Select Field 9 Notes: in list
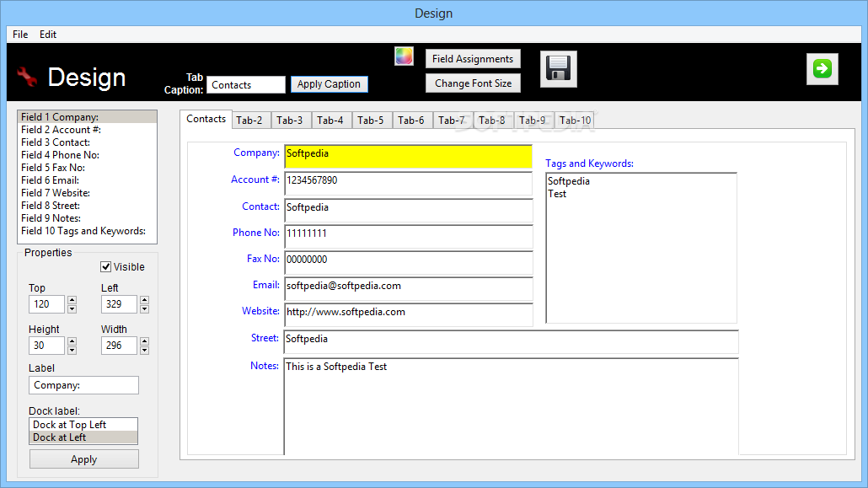Viewport: 868px width, 488px height. 88,218
